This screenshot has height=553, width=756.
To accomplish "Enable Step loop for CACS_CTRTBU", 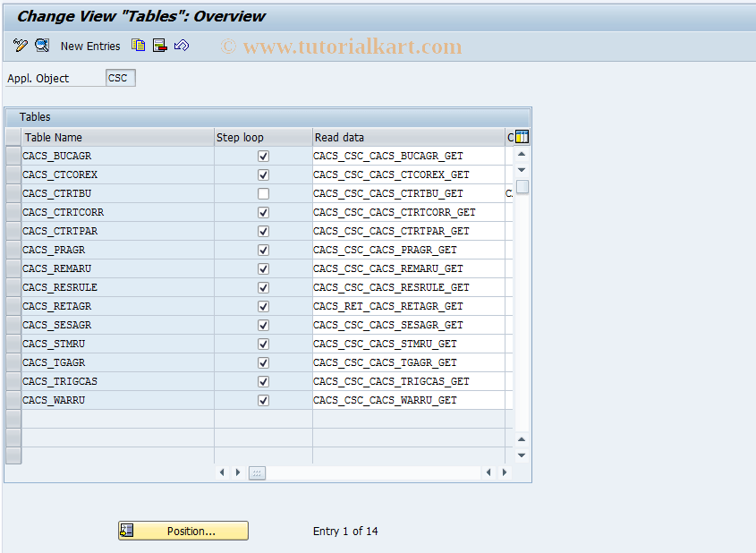I will point(262,193).
